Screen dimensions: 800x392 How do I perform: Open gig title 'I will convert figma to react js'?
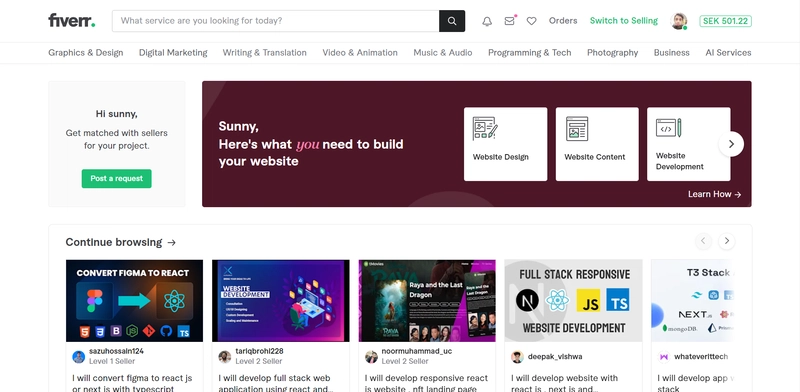[132, 383]
